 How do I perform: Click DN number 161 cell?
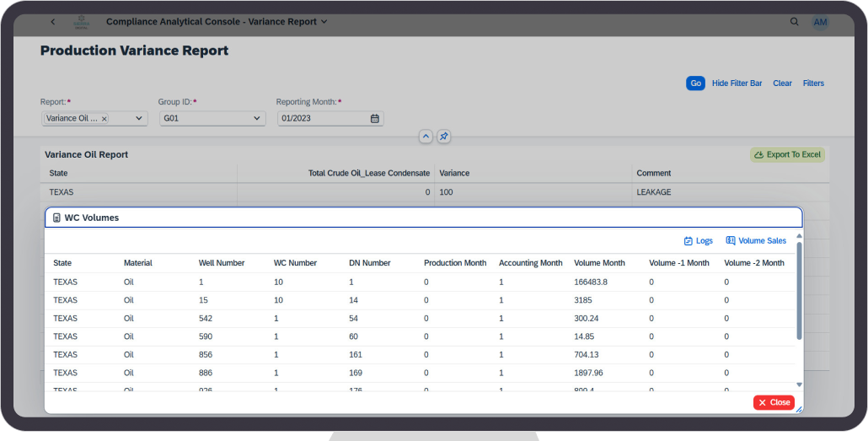click(x=356, y=355)
